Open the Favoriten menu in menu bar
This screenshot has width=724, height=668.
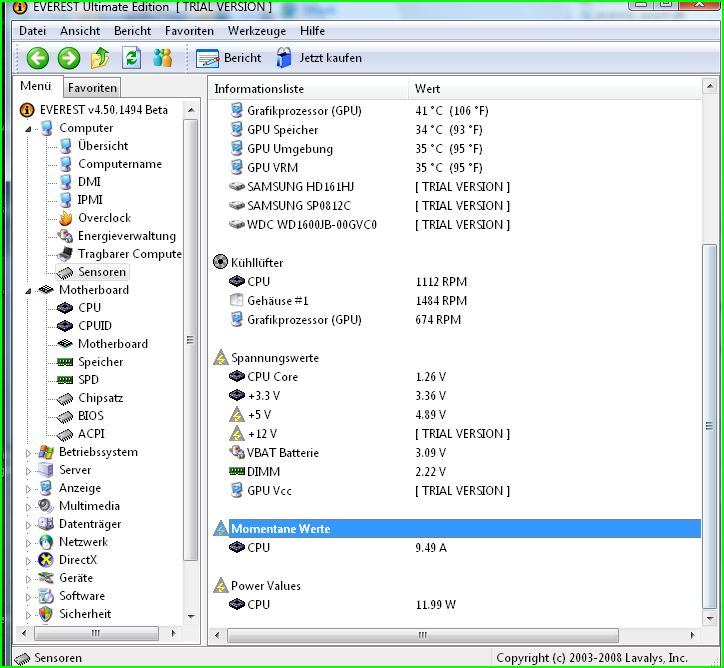tap(189, 31)
